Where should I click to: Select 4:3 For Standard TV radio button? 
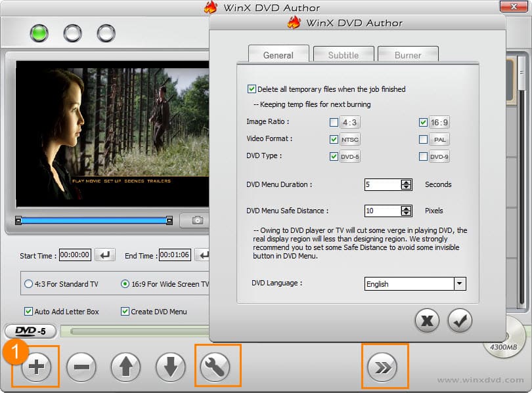28,284
